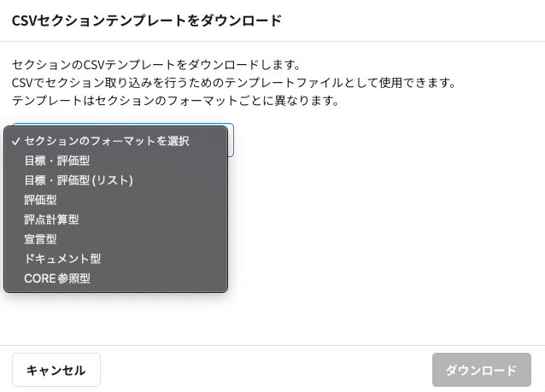
Task: Choose 評点計算型 in the dropdown list
Action: point(52,219)
